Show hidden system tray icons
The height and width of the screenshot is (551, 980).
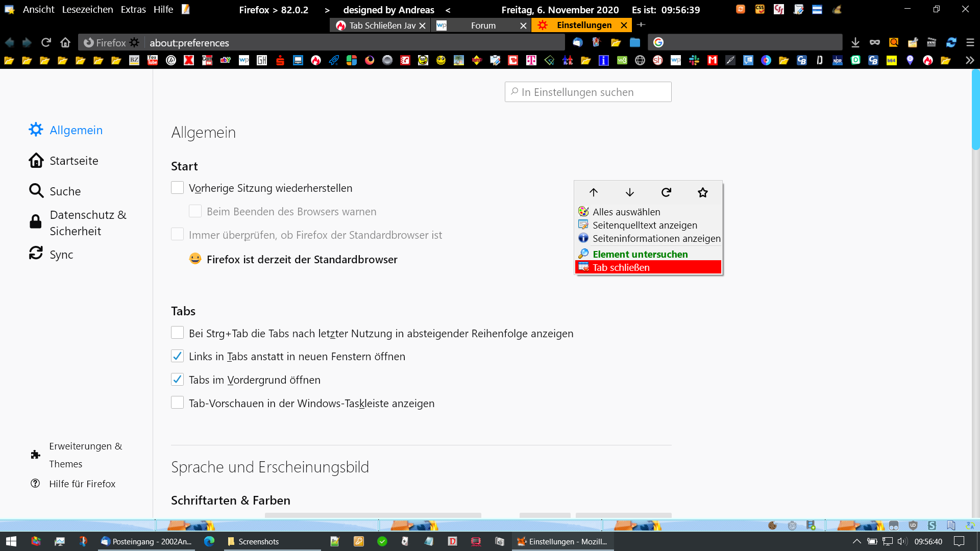(x=856, y=541)
